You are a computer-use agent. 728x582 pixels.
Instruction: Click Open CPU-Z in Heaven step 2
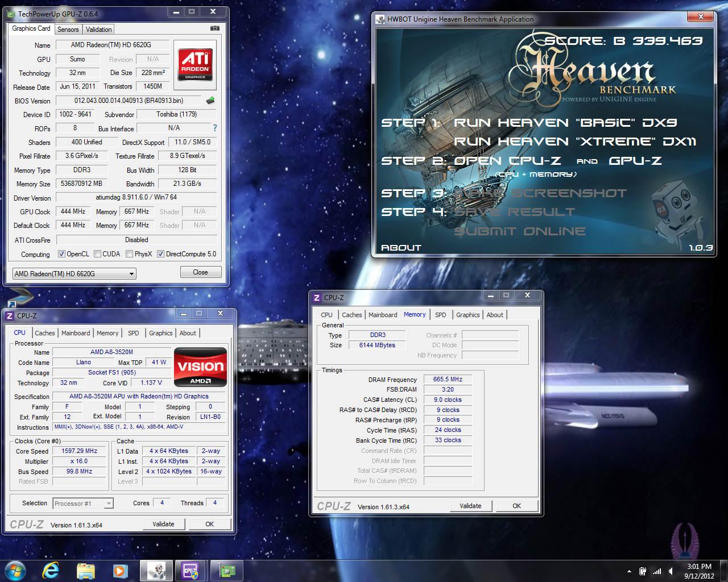pos(509,161)
